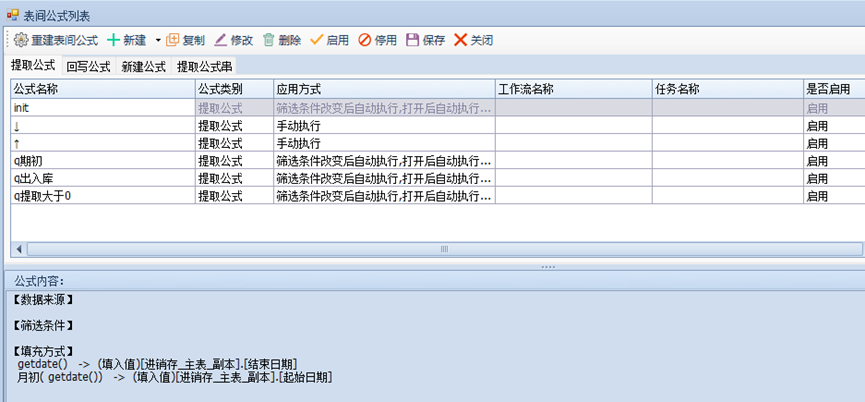Click the 复制 copy icon
Image resolution: width=865 pixels, height=402 pixels.
(x=173, y=40)
